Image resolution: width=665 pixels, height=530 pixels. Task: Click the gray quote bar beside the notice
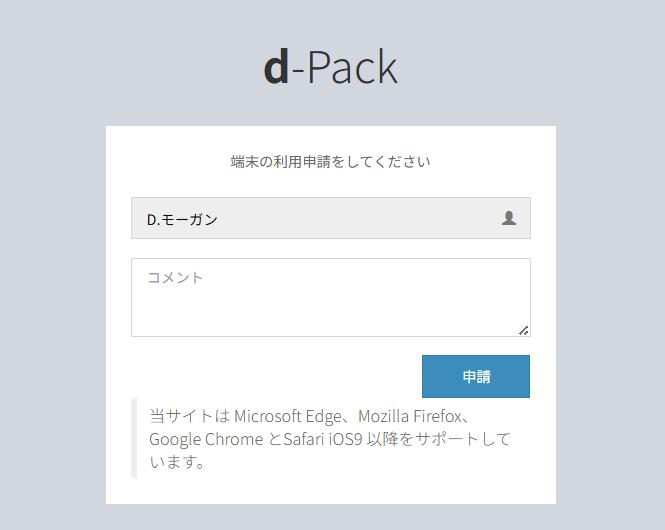(x=134, y=439)
